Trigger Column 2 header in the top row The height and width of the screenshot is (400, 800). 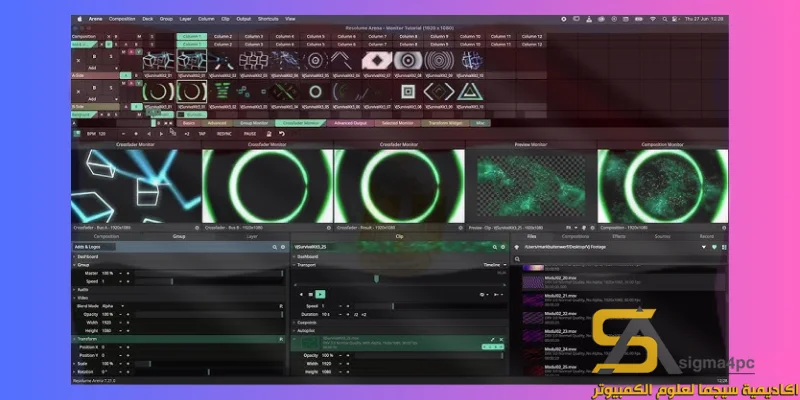coord(223,37)
